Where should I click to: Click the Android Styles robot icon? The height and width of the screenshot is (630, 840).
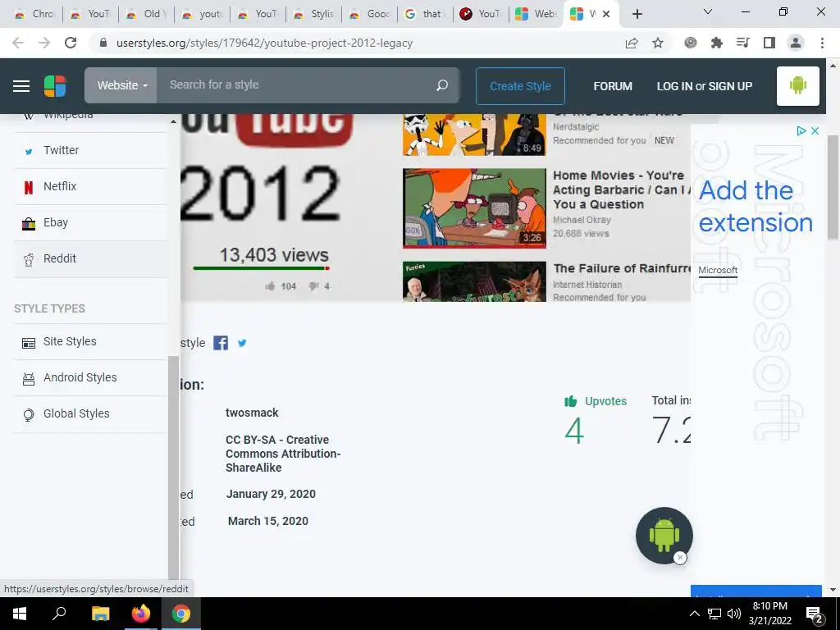click(29, 379)
